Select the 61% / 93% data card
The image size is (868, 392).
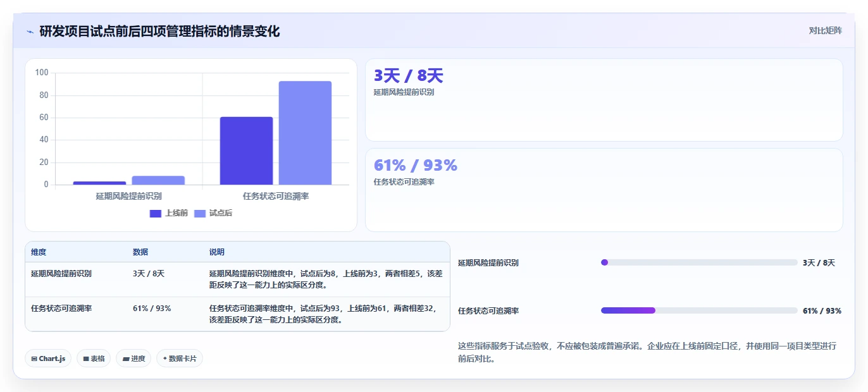(604, 190)
